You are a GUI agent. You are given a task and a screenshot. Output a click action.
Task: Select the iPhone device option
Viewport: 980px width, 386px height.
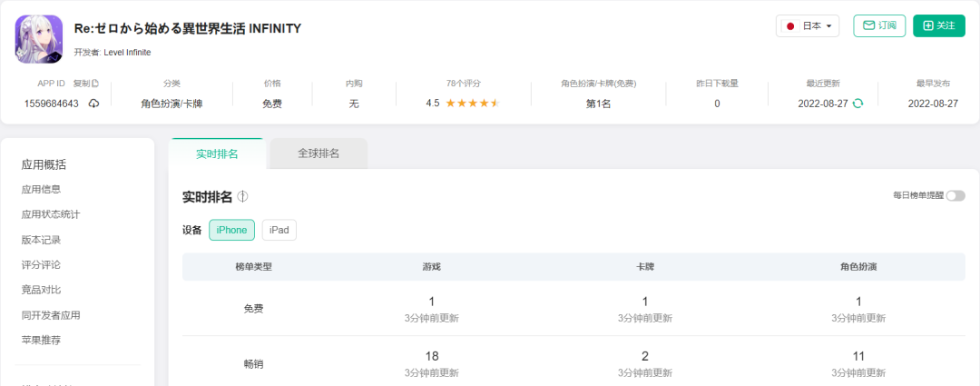231,230
